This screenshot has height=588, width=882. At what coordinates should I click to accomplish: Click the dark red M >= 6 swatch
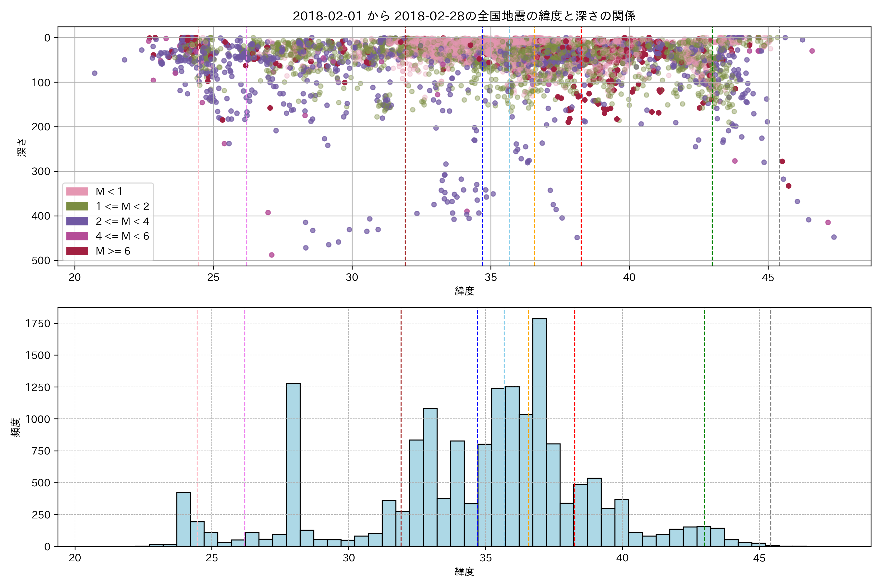tap(77, 251)
